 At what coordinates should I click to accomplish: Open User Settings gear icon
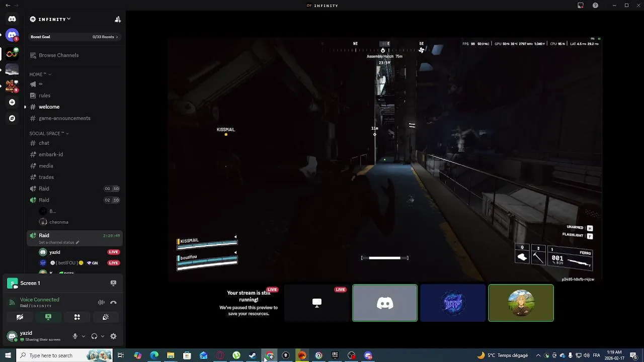[x=113, y=336]
